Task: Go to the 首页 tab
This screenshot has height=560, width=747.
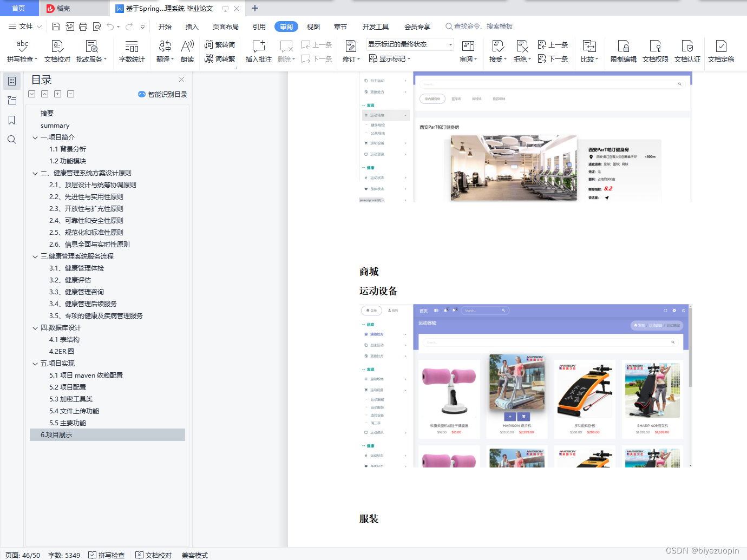Action: click(x=19, y=8)
